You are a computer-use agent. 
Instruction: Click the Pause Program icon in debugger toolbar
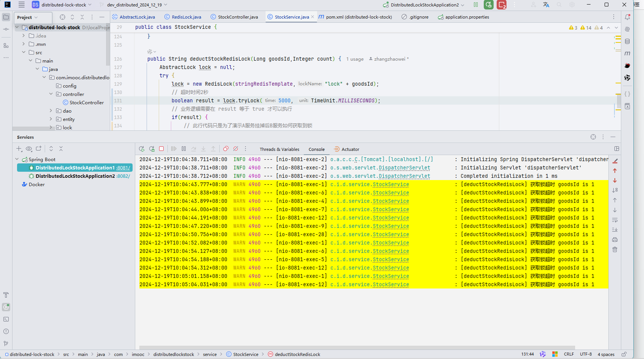tap(184, 149)
